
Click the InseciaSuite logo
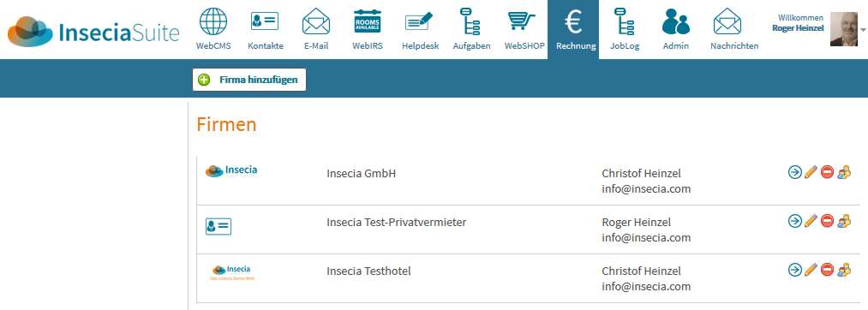[93, 32]
